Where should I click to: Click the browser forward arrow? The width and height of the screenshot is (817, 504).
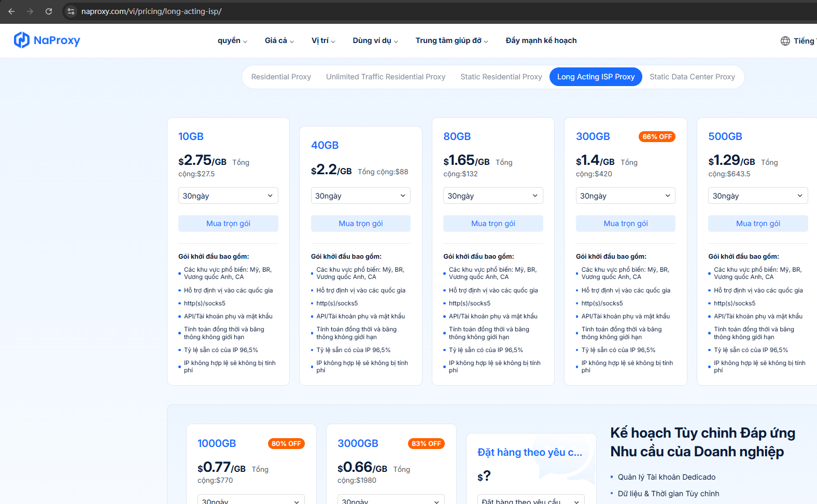(x=30, y=11)
